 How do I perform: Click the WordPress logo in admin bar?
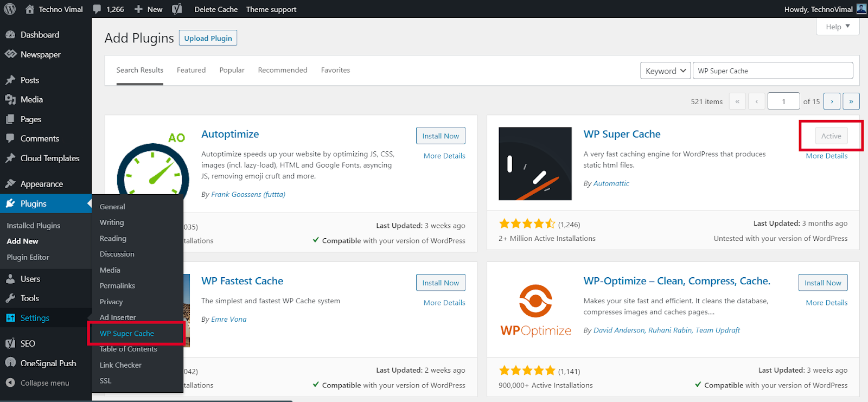[x=10, y=9]
